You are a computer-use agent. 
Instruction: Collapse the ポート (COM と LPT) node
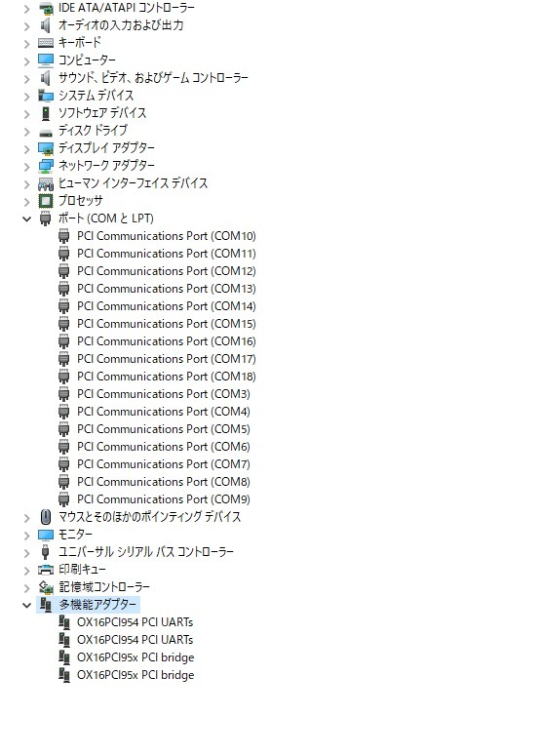(26, 219)
